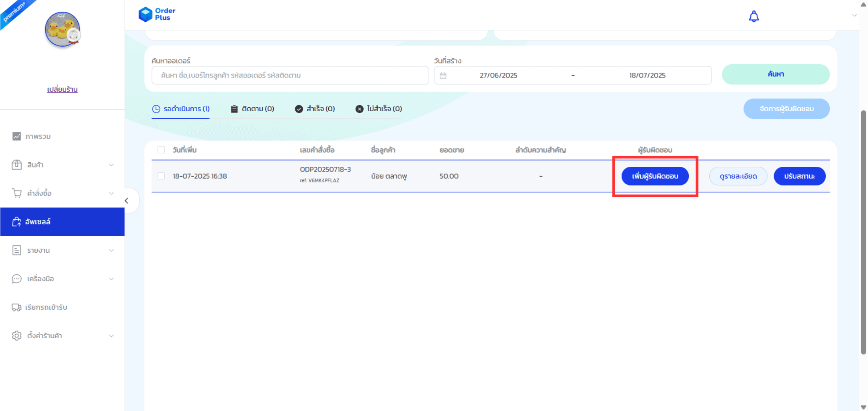Click the order search input field
Image resolution: width=868 pixels, height=411 pixels.
tap(290, 76)
